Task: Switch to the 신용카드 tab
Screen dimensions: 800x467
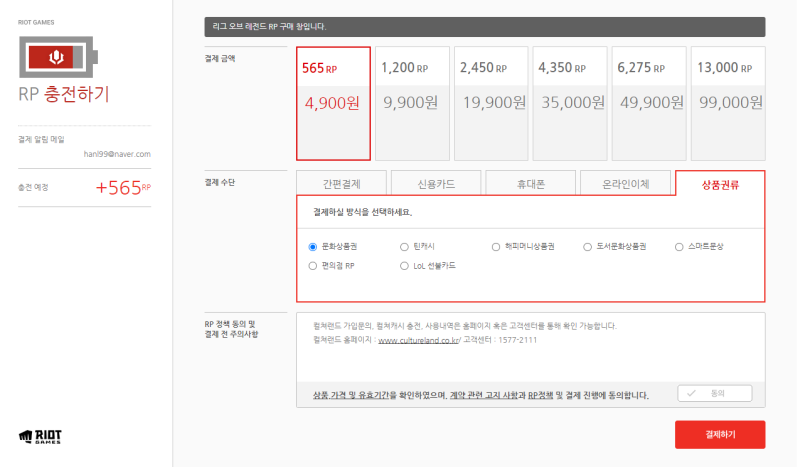Action: coord(436,183)
